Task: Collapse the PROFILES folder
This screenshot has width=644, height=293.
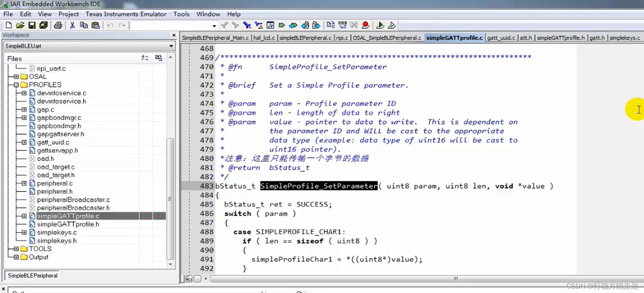Action: click(16, 85)
